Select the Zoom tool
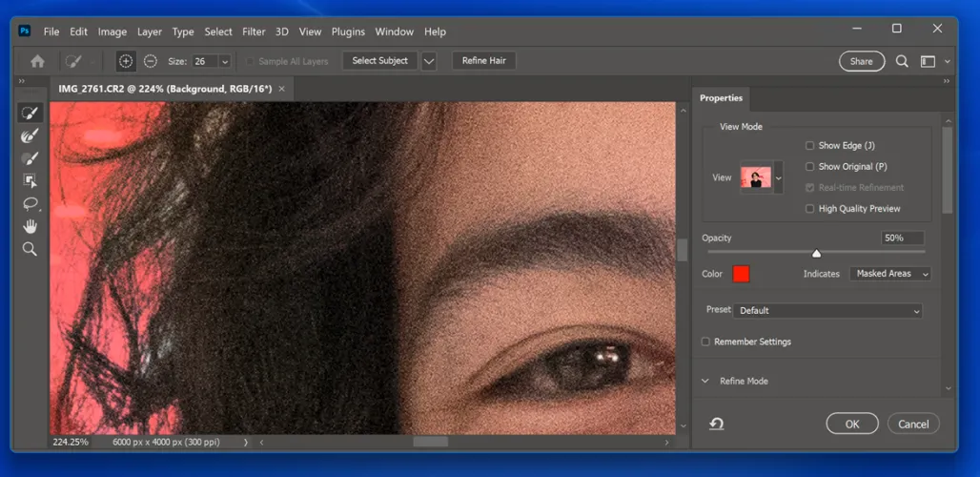Image resolution: width=980 pixels, height=477 pixels. click(x=30, y=249)
